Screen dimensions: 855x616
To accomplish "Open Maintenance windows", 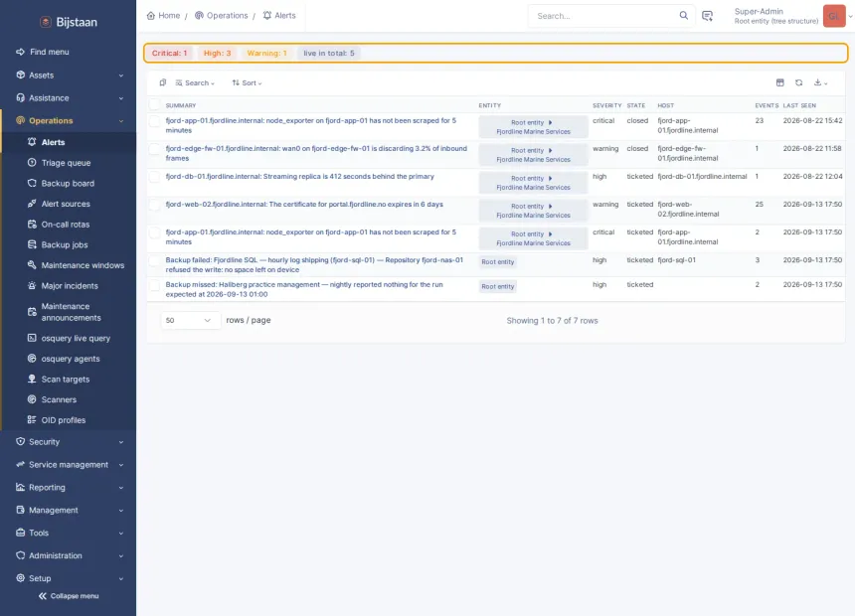I will pos(83,265).
